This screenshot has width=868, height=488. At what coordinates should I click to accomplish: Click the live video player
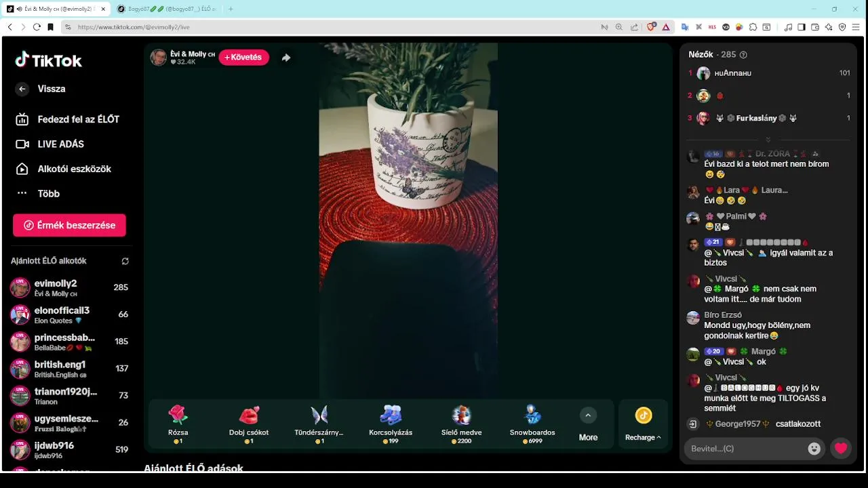pos(408,220)
